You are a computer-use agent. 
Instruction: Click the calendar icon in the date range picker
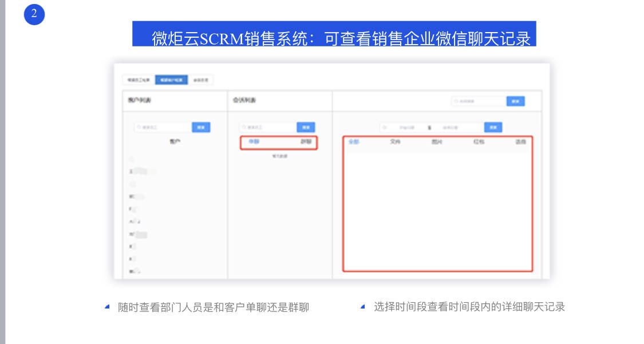pyautogui.click(x=385, y=128)
